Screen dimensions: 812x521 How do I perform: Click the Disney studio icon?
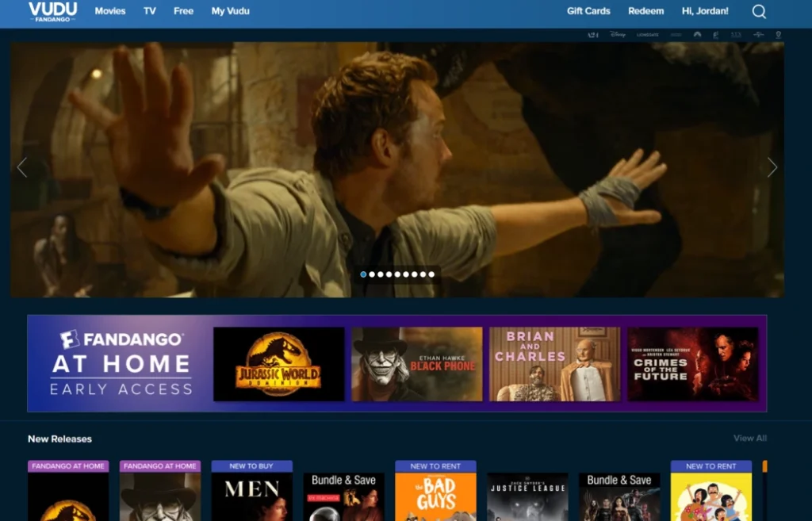pos(619,34)
